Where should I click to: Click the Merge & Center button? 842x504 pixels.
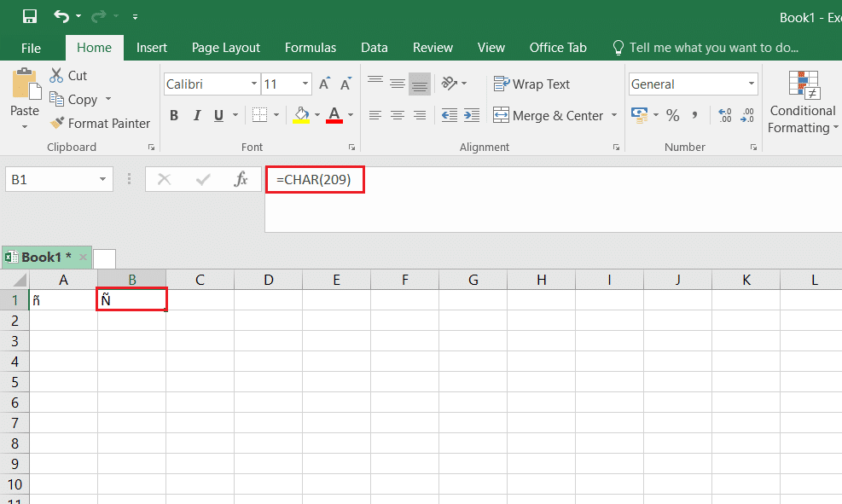click(549, 115)
